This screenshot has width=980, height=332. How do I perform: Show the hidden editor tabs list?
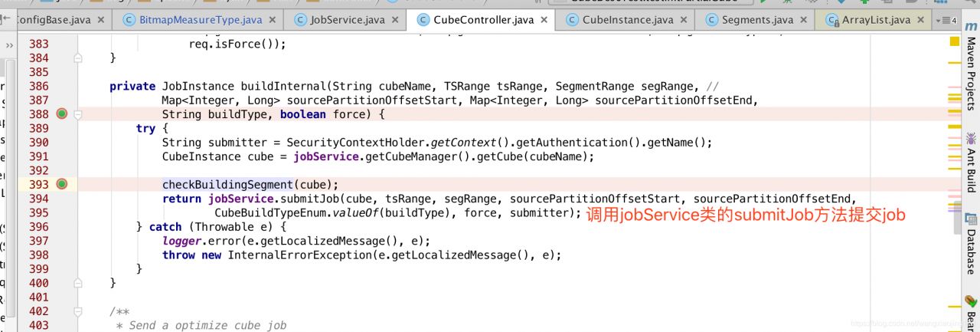(x=947, y=20)
